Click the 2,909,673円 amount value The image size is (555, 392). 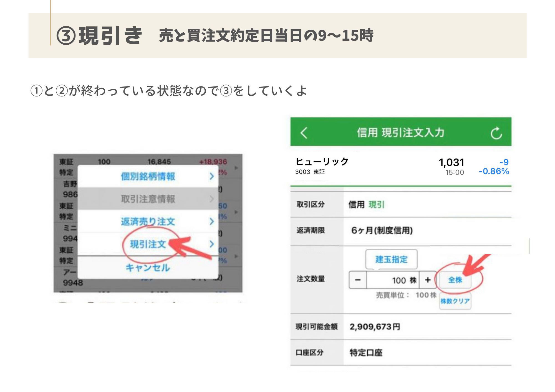375,327
